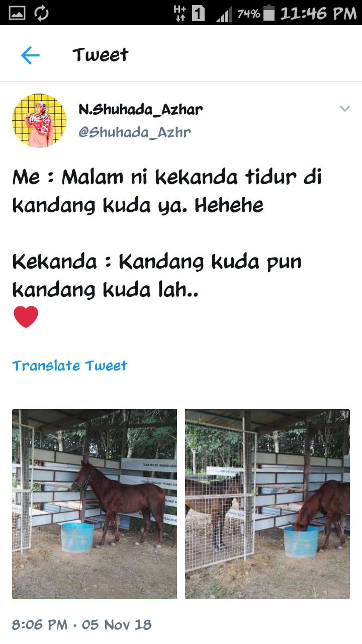Tap the 74% battery icon
The width and height of the screenshot is (362, 644).
[x=256, y=13]
